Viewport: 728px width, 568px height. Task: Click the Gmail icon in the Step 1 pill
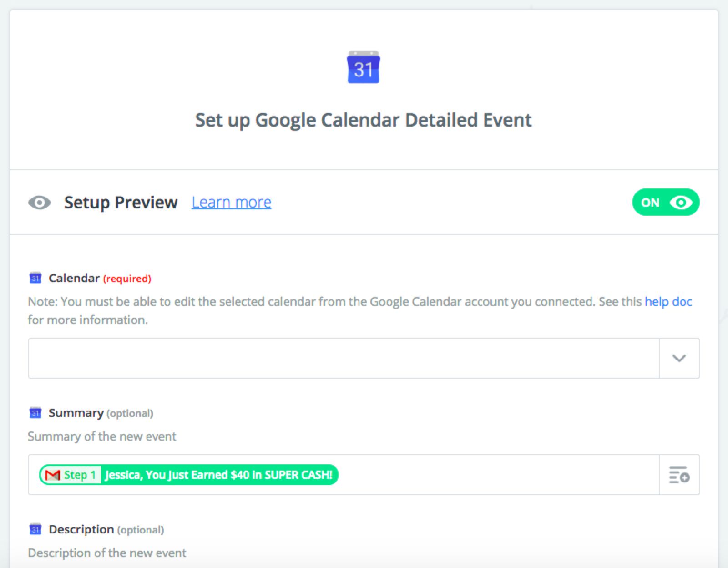pos(53,475)
